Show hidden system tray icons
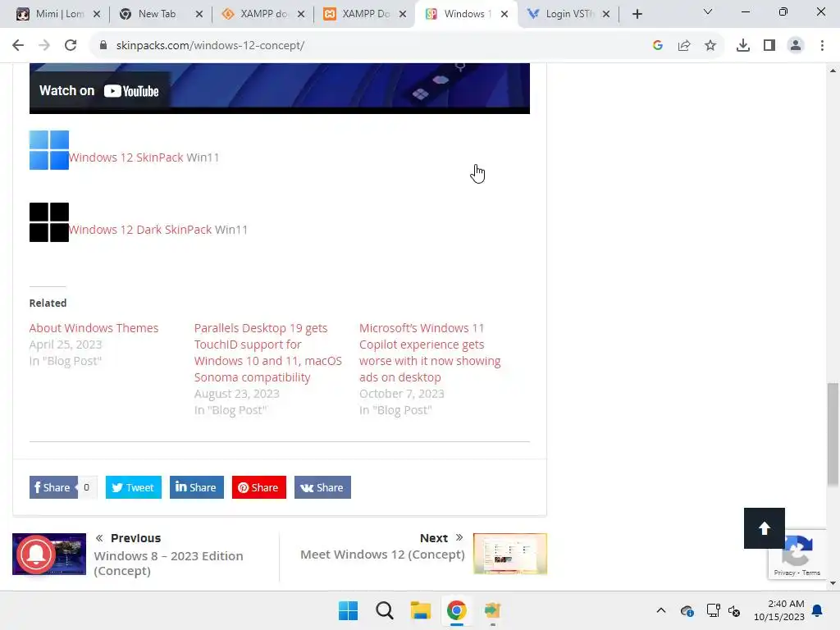Viewport: 840px width, 630px height. coord(661,610)
